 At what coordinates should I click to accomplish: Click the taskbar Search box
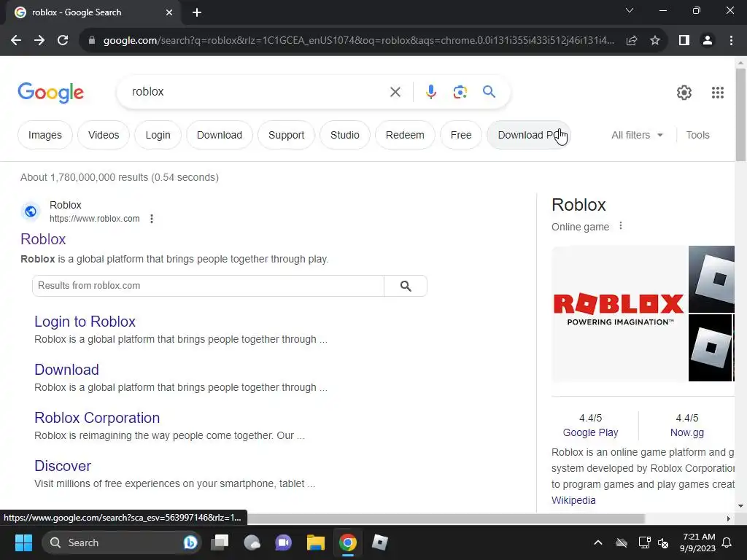tap(122, 542)
